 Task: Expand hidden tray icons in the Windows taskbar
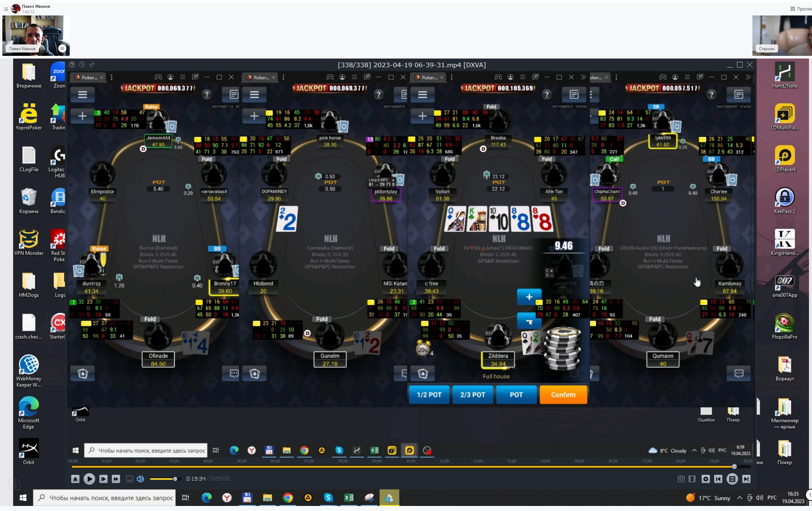coord(739,498)
